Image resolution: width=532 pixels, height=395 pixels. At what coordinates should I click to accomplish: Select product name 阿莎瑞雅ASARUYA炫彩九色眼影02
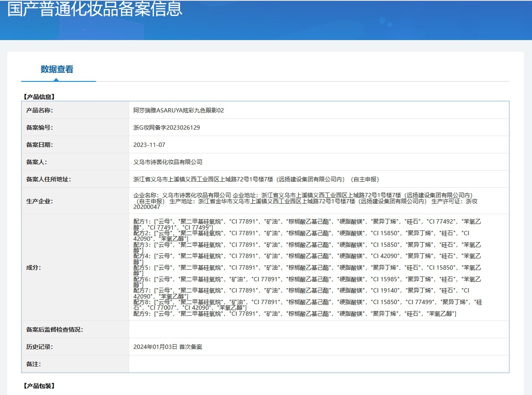click(x=179, y=110)
